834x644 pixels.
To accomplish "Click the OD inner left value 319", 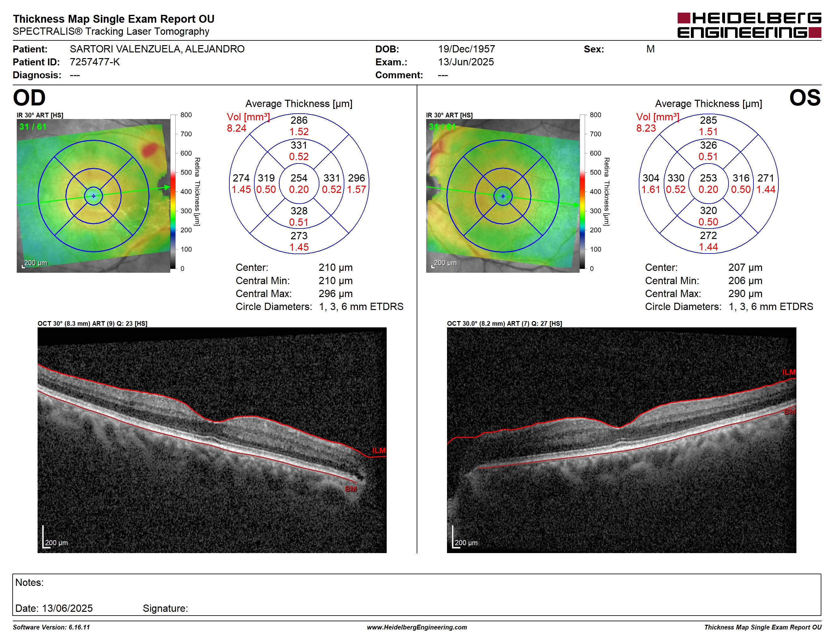I will tap(266, 178).
